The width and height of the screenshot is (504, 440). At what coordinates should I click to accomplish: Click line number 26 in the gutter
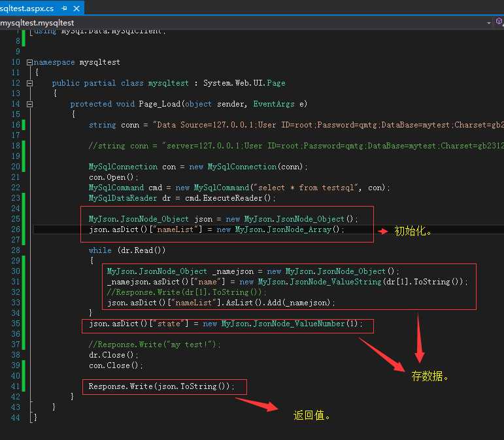16,229
